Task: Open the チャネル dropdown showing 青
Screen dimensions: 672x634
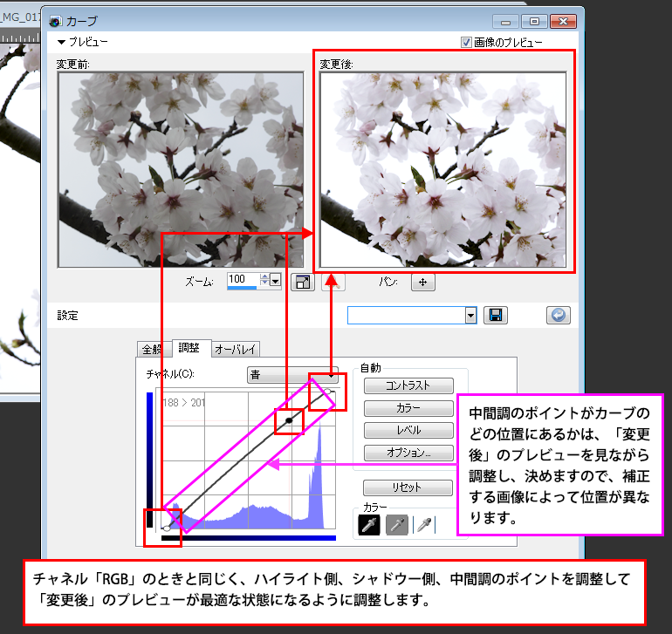Action: tap(292, 375)
